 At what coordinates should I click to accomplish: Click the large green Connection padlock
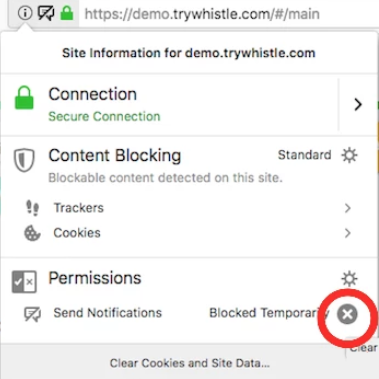point(24,98)
